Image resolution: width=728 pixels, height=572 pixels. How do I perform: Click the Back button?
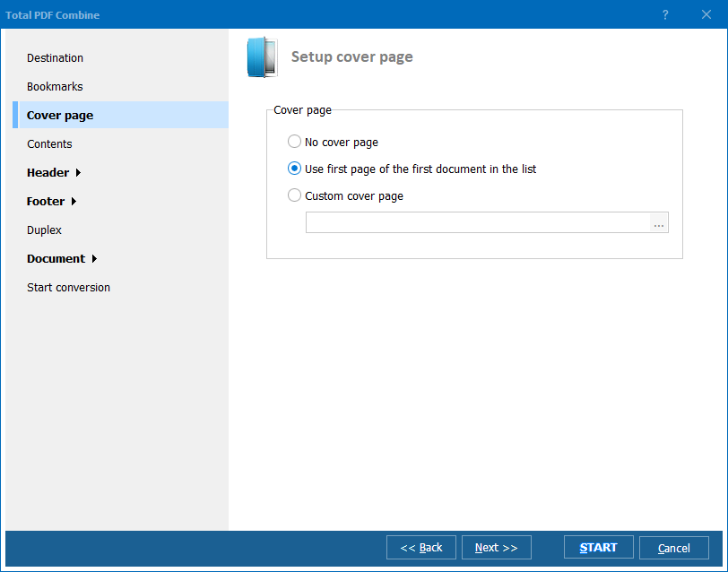pos(421,548)
